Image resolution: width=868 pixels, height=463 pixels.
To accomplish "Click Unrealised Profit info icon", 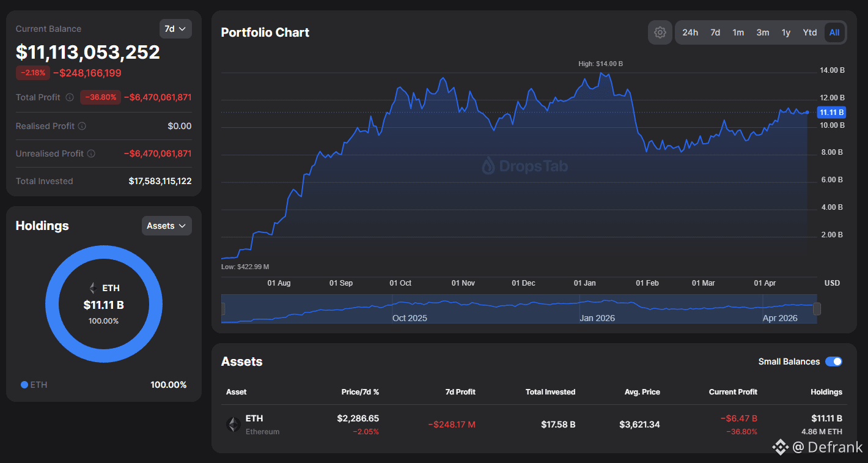I will point(91,154).
